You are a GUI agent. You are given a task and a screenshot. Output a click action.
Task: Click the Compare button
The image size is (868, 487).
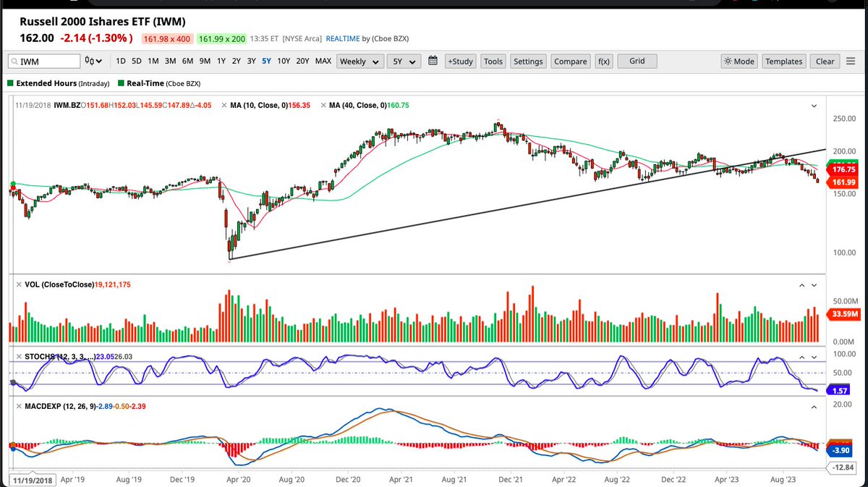click(571, 62)
